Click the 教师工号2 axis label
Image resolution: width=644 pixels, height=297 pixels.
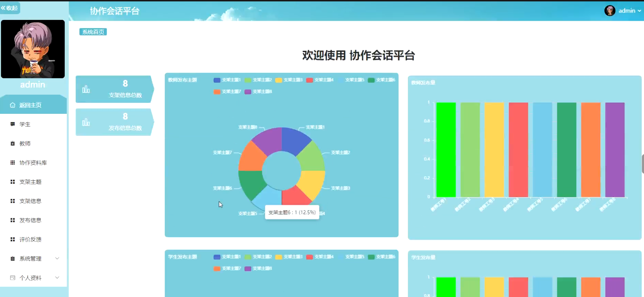point(462,205)
